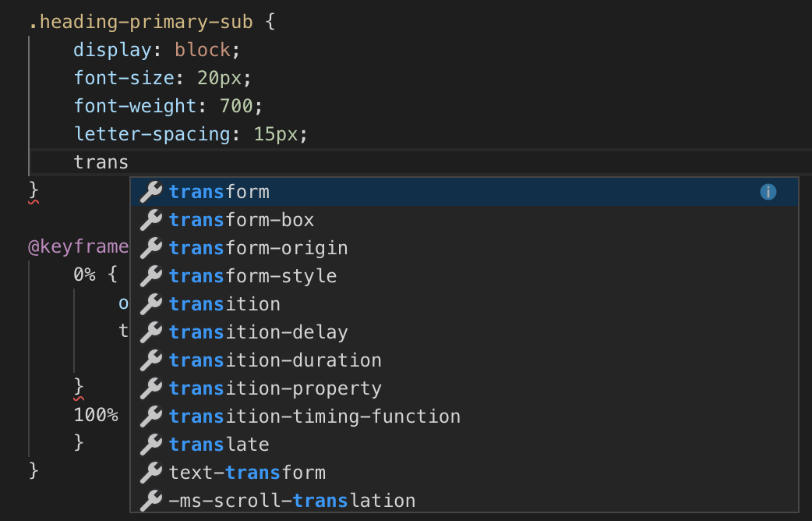Click the wrench icon beside text-transform suggestion
812x521 pixels.
point(150,472)
